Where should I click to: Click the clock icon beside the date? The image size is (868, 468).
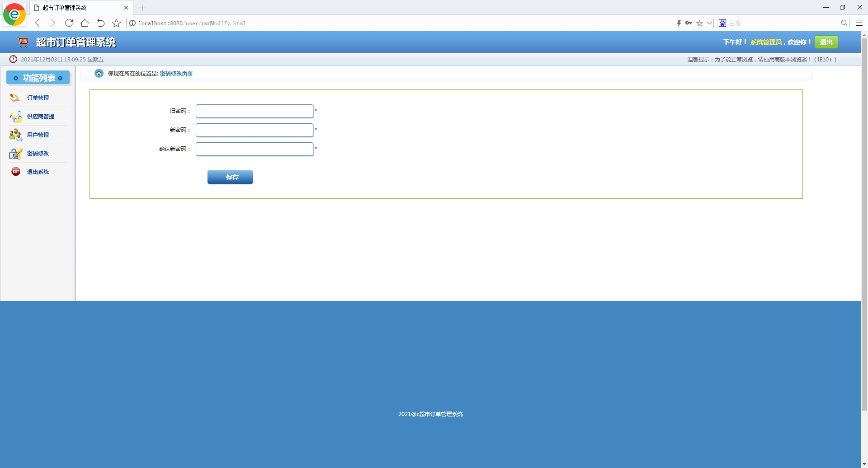pos(13,59)
